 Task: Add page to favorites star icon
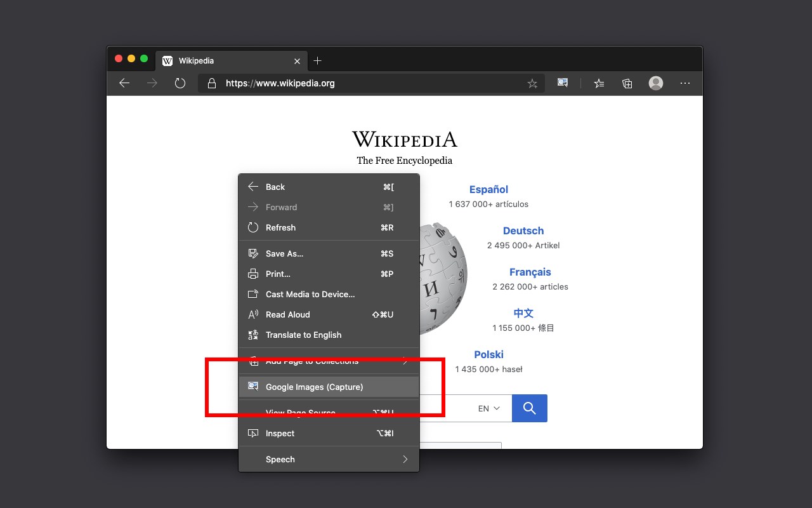tap(532, 83)
